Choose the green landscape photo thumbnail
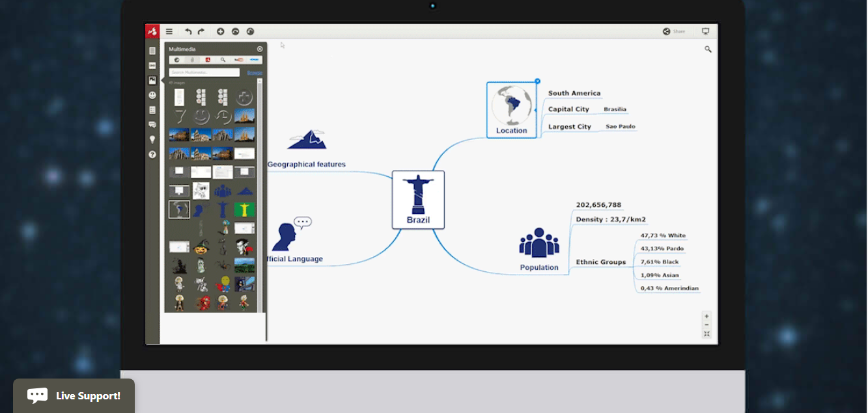Viewport: 868px width, 413px height. coord(245,265)
